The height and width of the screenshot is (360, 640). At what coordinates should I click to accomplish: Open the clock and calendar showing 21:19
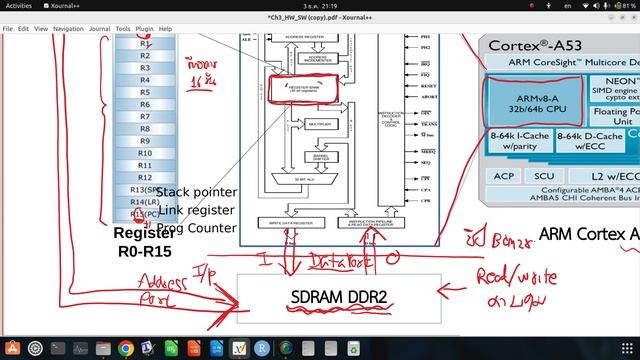[320, 6]
